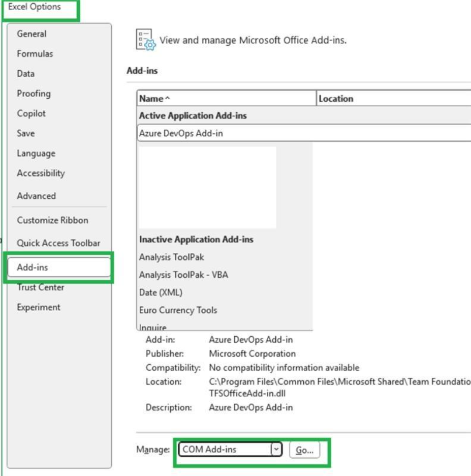471x476 pixels.
Task: Go to Quick Access Toolbar settings
Action: (58, 243)
